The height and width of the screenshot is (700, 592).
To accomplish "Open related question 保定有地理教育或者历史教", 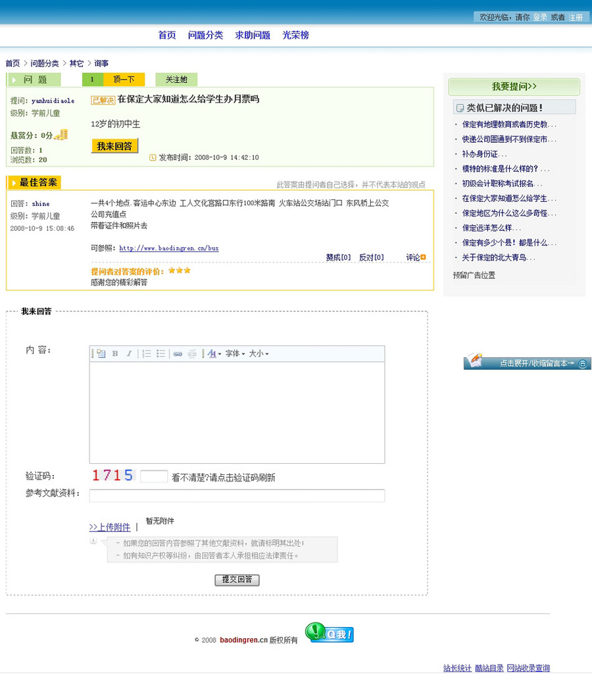I will [x=509, y=124].
